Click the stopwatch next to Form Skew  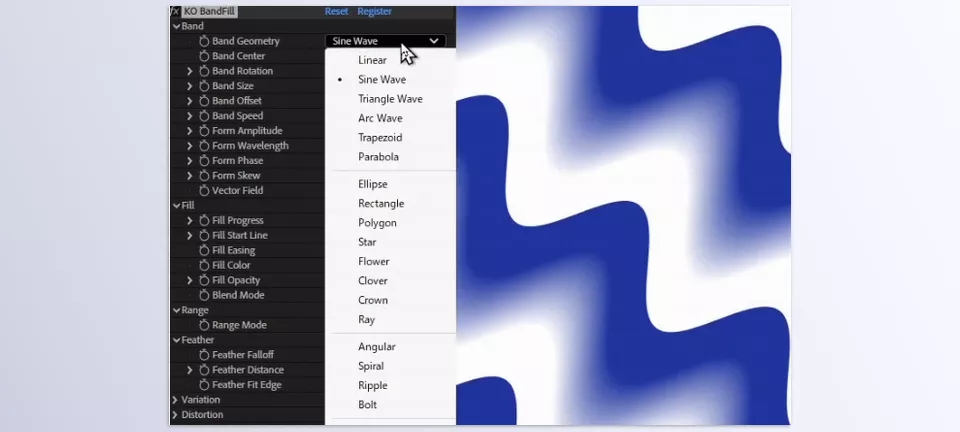[204, 176]
